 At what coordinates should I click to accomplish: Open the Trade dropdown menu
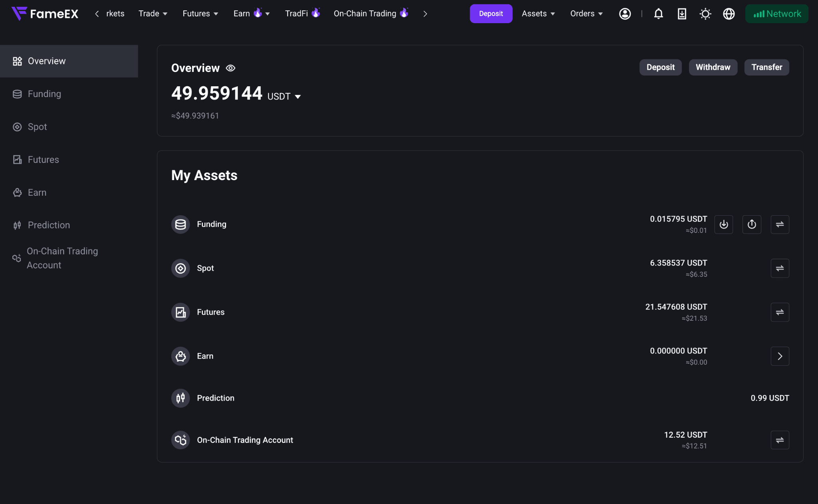coord(153,14)
